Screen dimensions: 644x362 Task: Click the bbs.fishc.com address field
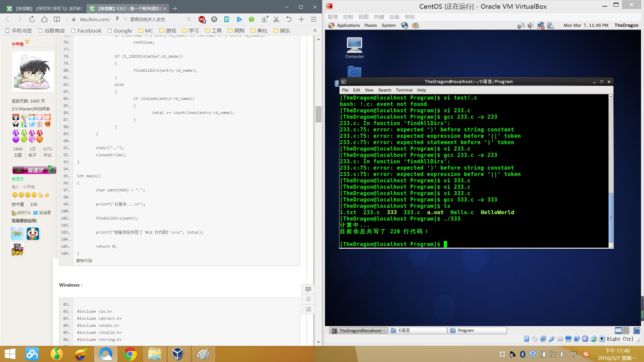[x=95, y=19]
